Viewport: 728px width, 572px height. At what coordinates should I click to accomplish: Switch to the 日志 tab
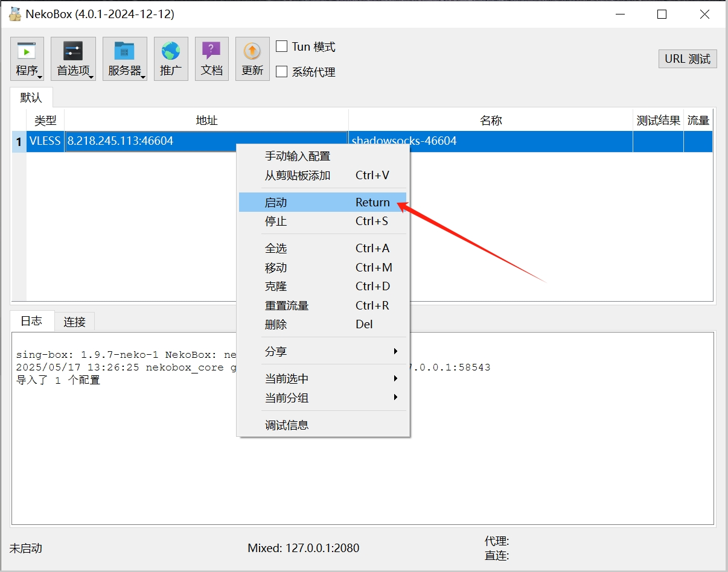pyautogui.click(x=31, y=321)
